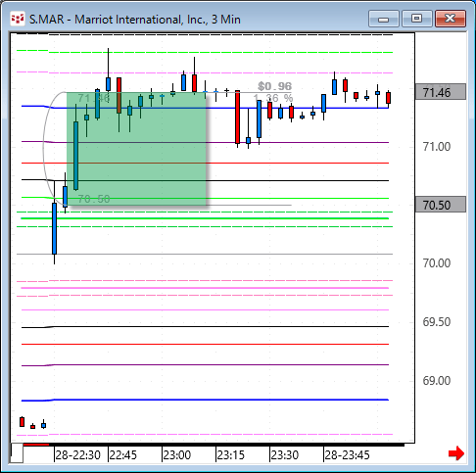
Task: Click the red scroll bar segment at bottom left
Action: click(36, 445)
